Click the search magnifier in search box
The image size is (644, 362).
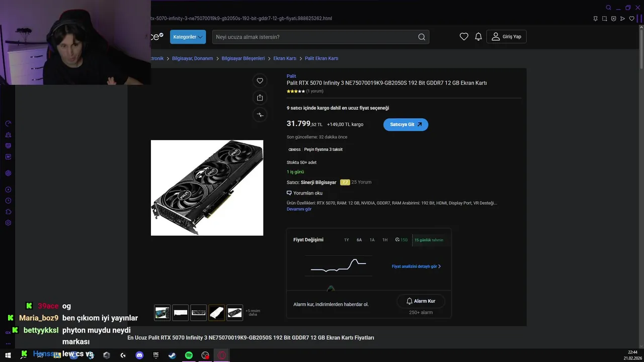tap(422, 37)
